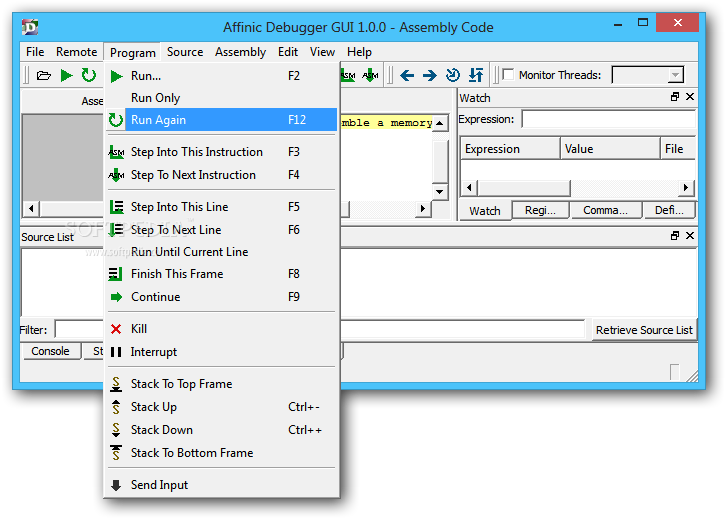The height and width of the screenshot is (519, 726).
Task: Click the assembly view vertical scrollbar thumb
Action: pos(440,161)
